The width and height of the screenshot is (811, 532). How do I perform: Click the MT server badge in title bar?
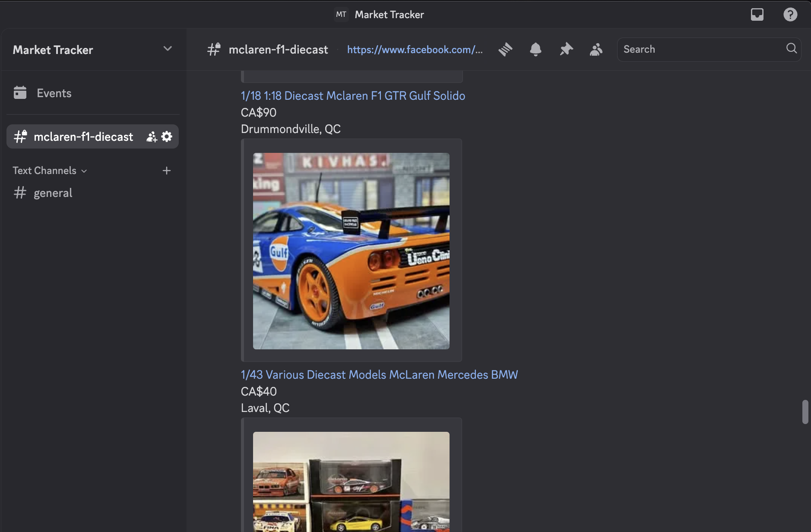pos(341,15)
